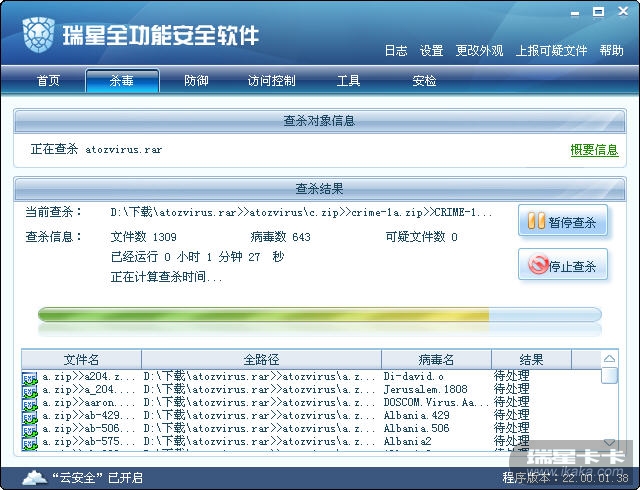Screen dimensions: 640x490
Task: Click file name a.zip>>a_204...
Action: [89, 389]
